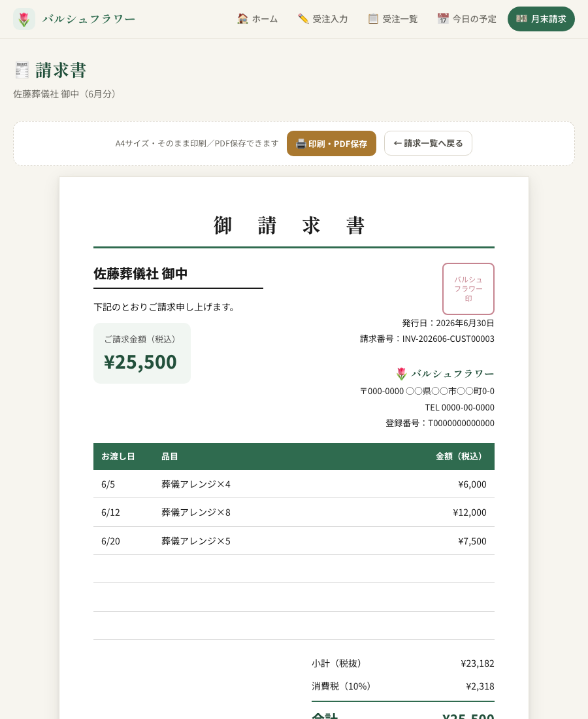Viewport: 588px width, 719px height.
Task: Click the 請求書 page heading
Action: [61, 70]
